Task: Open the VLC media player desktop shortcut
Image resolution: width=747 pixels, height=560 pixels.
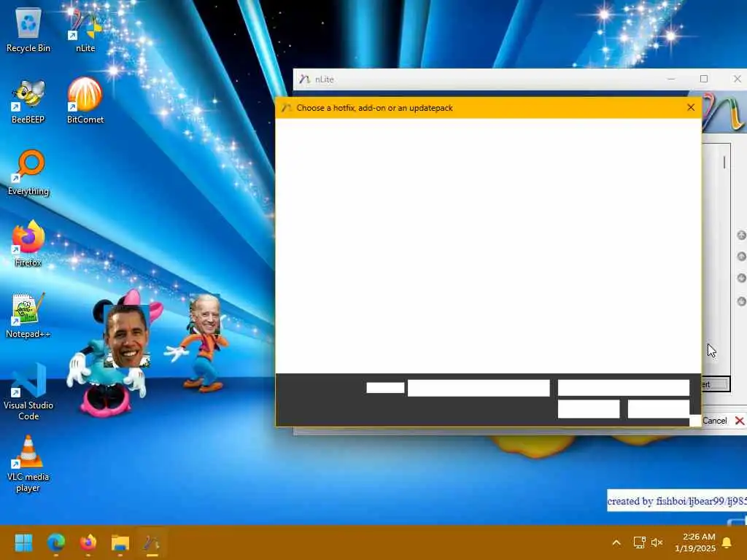Action: coord(28,463)
